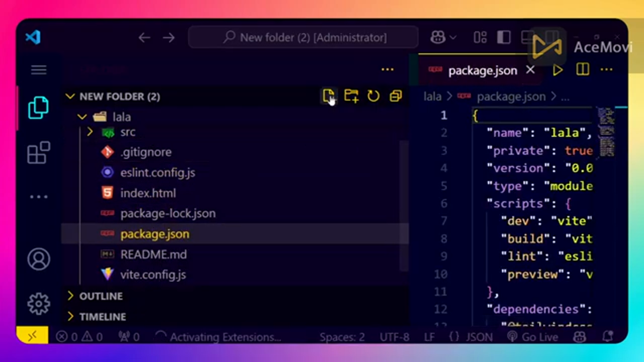Open vite.config.js file
Screen dimensions: 644x362
(x=153, y=275)
